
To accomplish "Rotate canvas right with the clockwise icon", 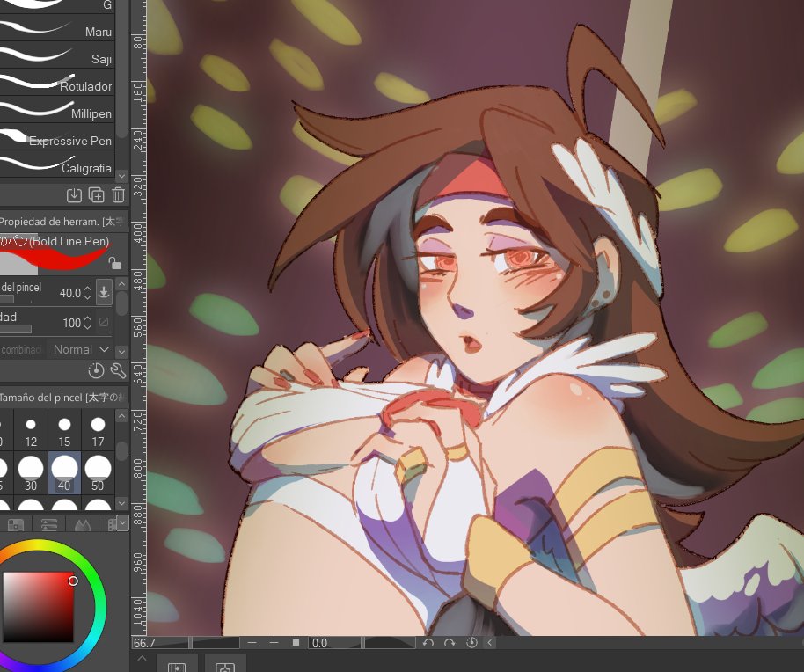I will click(450, 643).
